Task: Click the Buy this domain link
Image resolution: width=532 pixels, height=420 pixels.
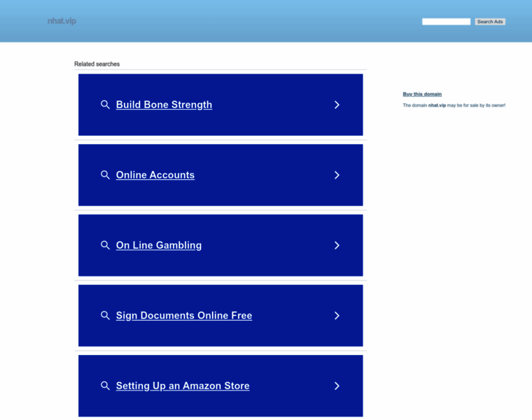Action: point(422,94)
